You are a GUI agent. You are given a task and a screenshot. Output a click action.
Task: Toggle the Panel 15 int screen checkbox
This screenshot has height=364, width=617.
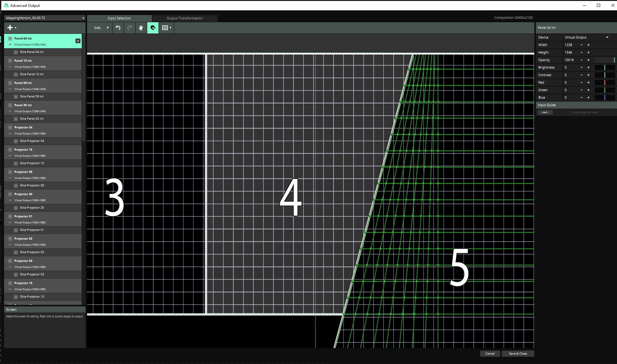pyautogui.click(x=10, y=61)
